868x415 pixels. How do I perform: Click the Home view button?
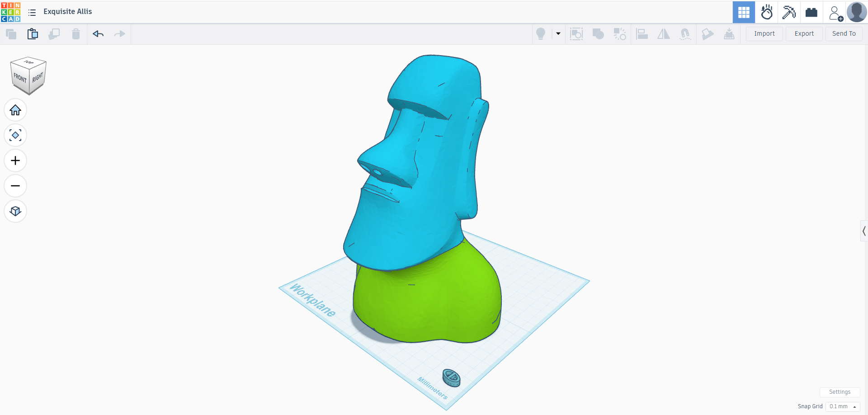pos(15,110)
